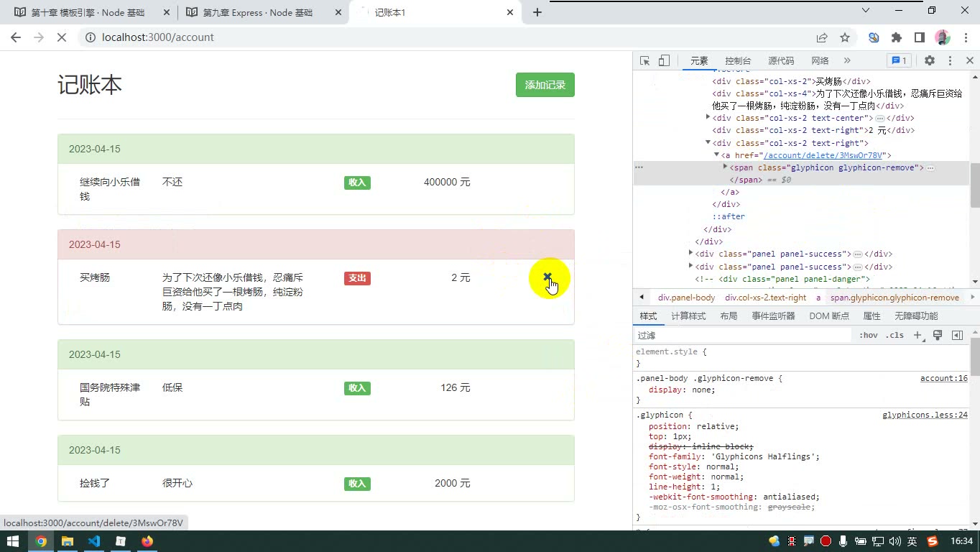Open Visual Studio Code from the taskbar
This screenshot has height=552, width=980.
94,541
